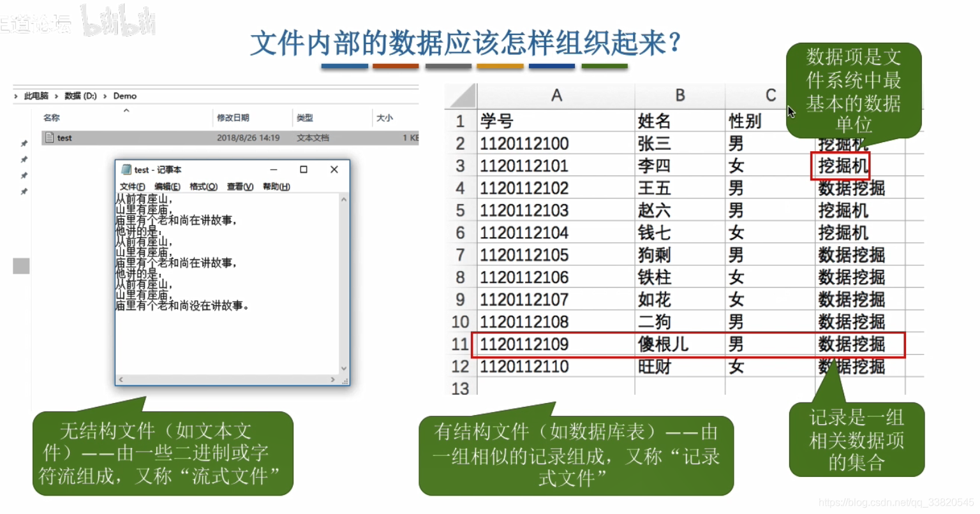Click 数据 (D:) in the address path

coord(80,96)
